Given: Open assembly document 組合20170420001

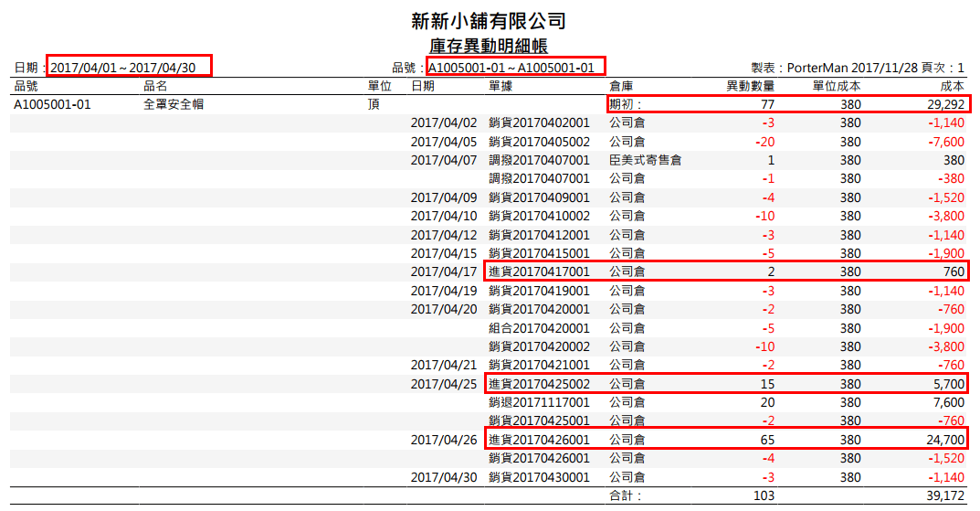Looking at the screenshot, I should click(x=539, y=328).
